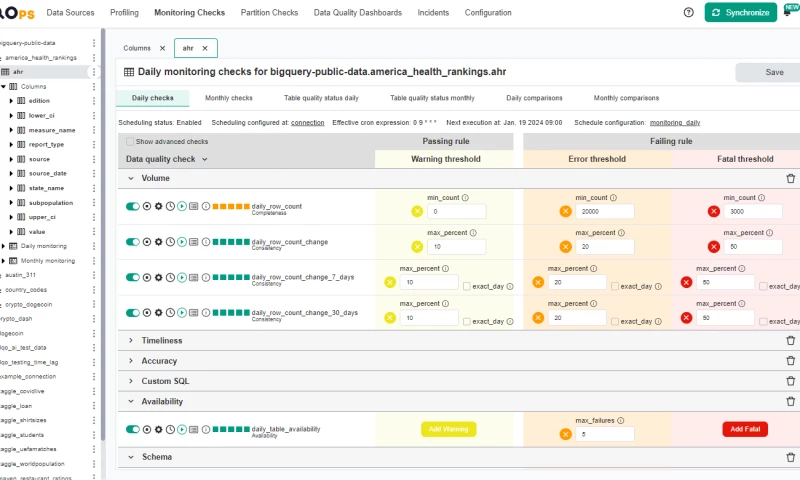Switch to the Monthly checks tab
The image size is (800, 480).
[228, 98]
